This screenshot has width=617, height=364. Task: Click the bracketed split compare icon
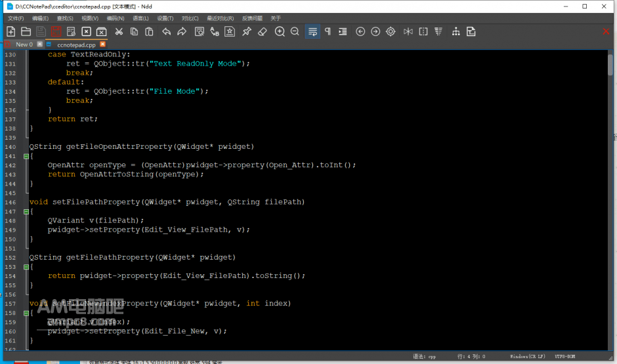tap(423, 32)
